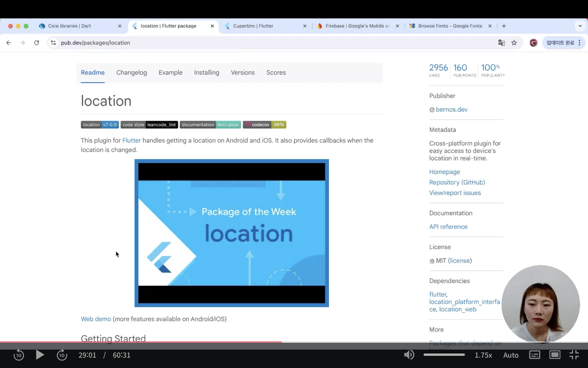
Task: Click the Google Translate icon
Action: click(x=501, y=43)
